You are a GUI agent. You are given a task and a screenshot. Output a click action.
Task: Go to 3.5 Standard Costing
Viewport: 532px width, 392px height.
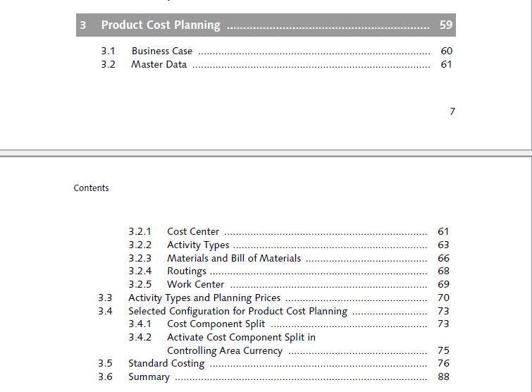click(x=274, y=364)
